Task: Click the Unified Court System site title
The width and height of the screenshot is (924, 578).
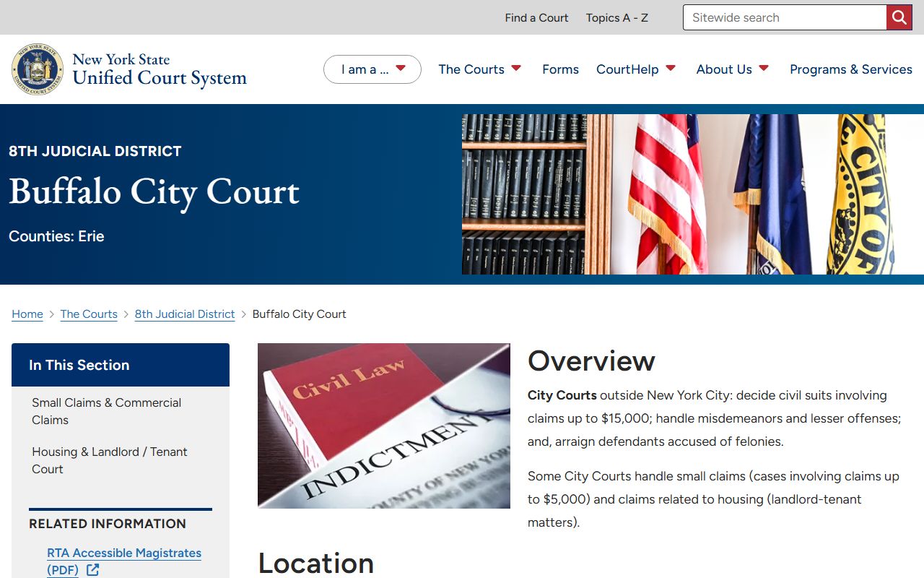Action: point(160,69)
